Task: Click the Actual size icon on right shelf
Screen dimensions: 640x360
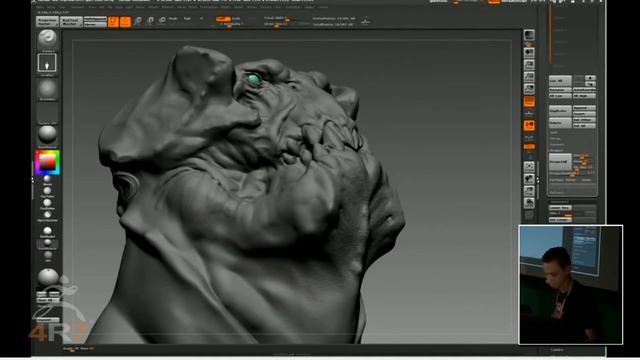Action: 529,77
